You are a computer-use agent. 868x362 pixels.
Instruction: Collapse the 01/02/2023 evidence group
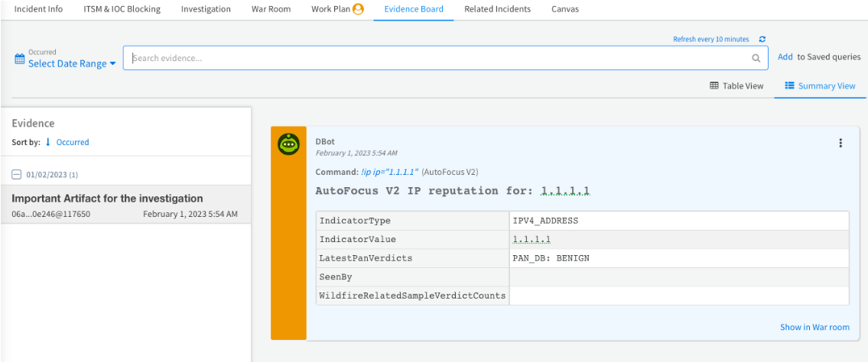click(16, 175)
